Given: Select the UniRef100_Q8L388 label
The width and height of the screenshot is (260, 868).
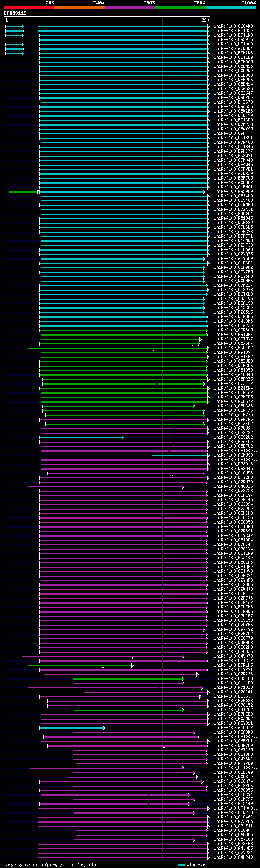Looking at the screenshot, I should (233, 406).
